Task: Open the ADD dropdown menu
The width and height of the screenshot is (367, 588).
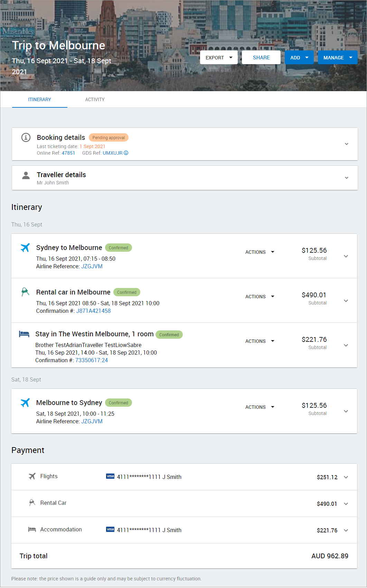Action: click(299, 57)
